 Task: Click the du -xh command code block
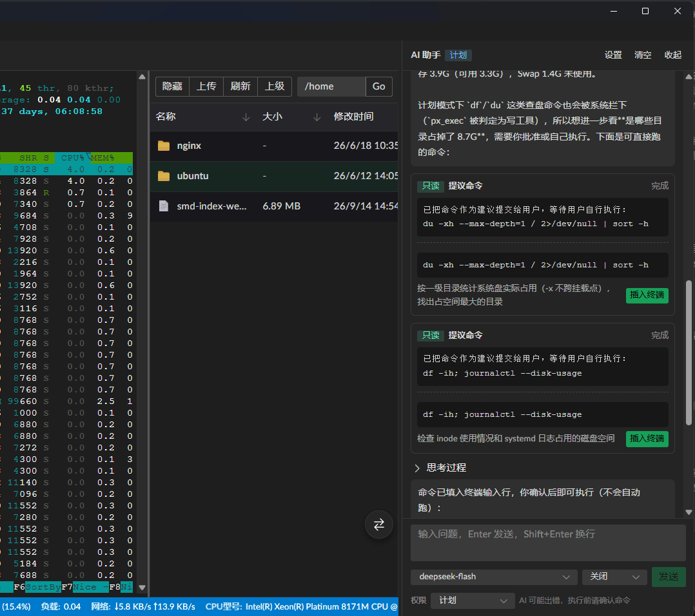543,265
